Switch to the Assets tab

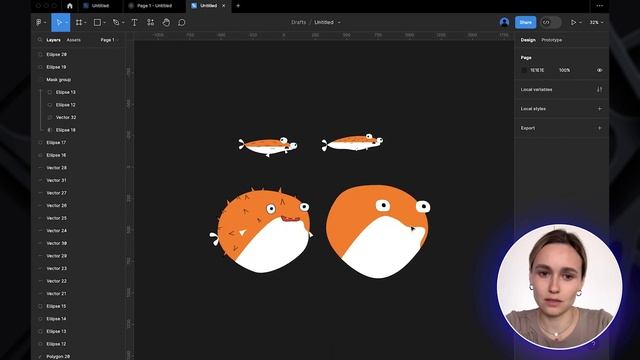pos(73,40)
